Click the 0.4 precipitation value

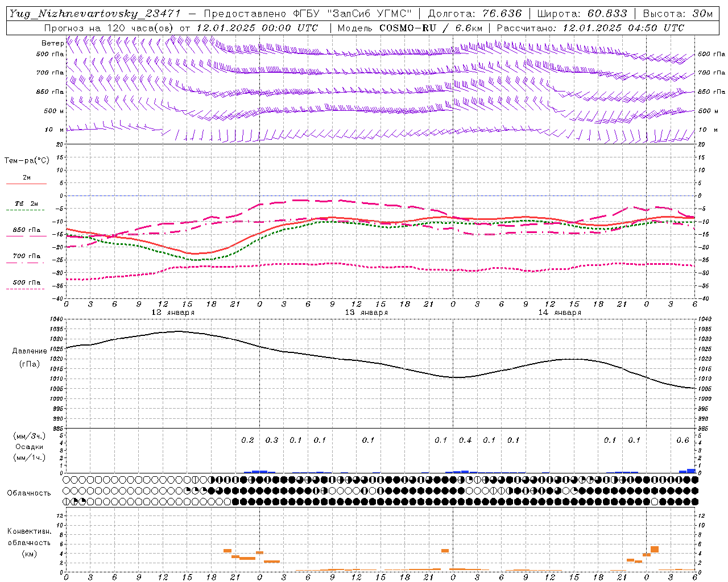tap(465, 440)
